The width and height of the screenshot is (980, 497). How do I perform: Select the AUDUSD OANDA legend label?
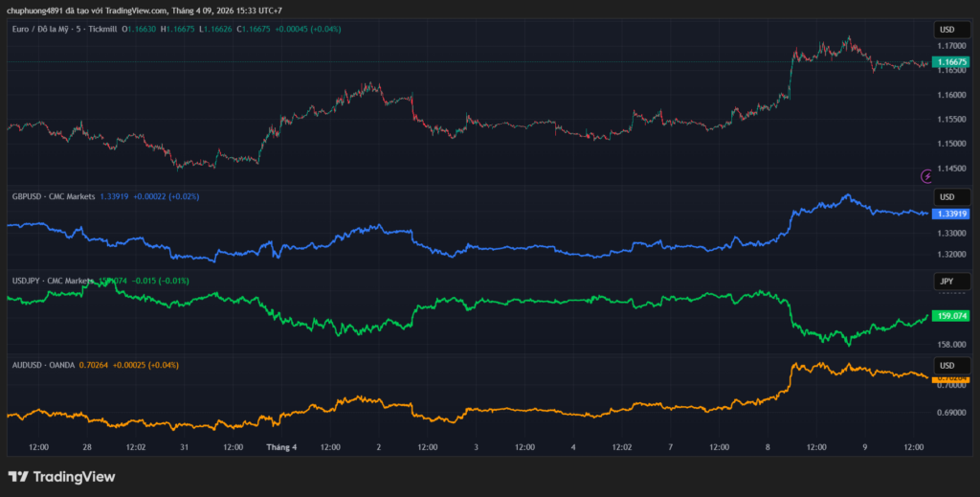[x=41, y=365]
